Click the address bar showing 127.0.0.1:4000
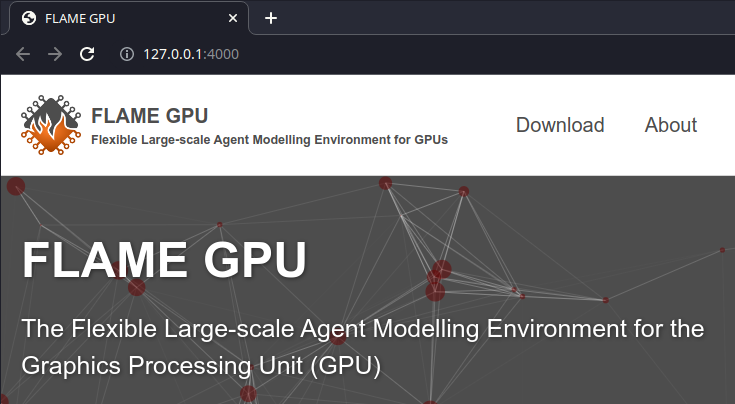 pos(191,54)
